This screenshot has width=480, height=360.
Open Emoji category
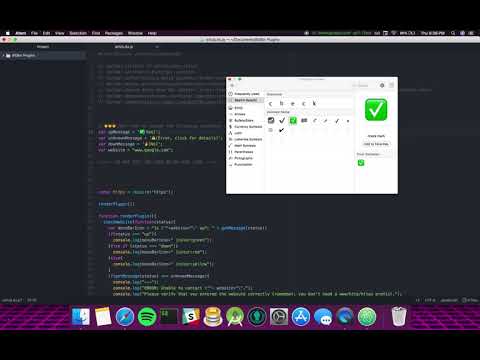pyautogui.click(x=245, y=108)
